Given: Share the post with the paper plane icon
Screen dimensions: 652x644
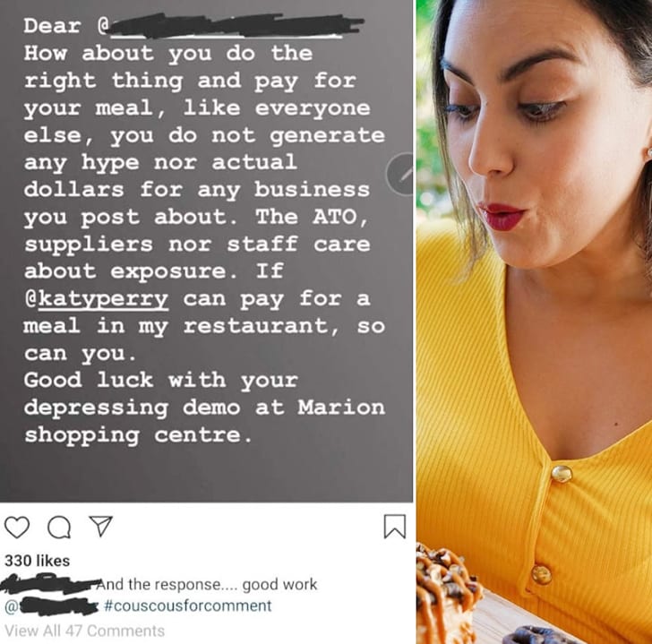Looking at the screenshot, I should click(101, 526).
